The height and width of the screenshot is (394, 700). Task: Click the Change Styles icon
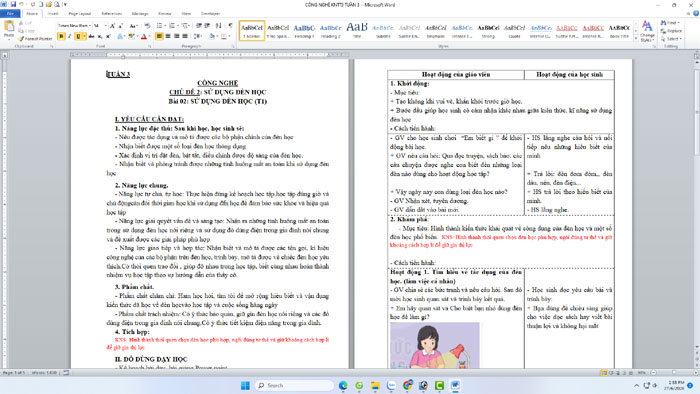(x=647, y=31)
